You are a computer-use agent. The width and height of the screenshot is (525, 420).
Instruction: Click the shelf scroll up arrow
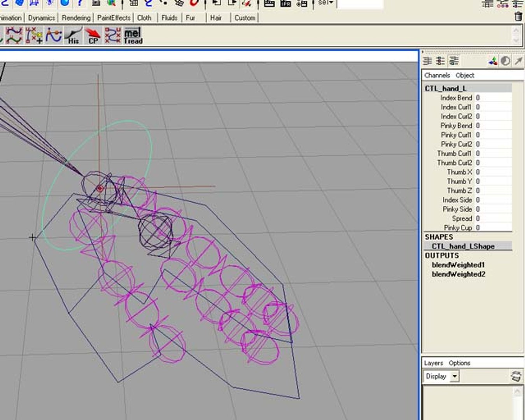pyautogui.click(x=516, y=31)
